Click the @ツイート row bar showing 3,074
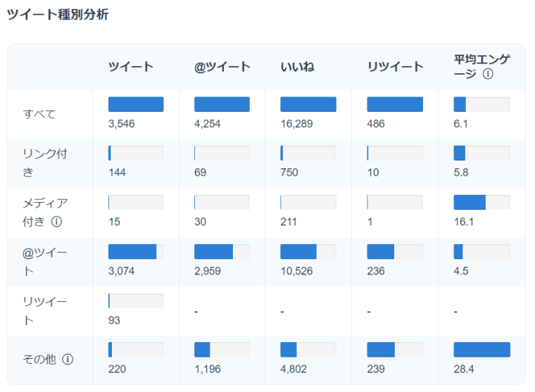This screenshot has width=535, height=392. click(136, 252)
